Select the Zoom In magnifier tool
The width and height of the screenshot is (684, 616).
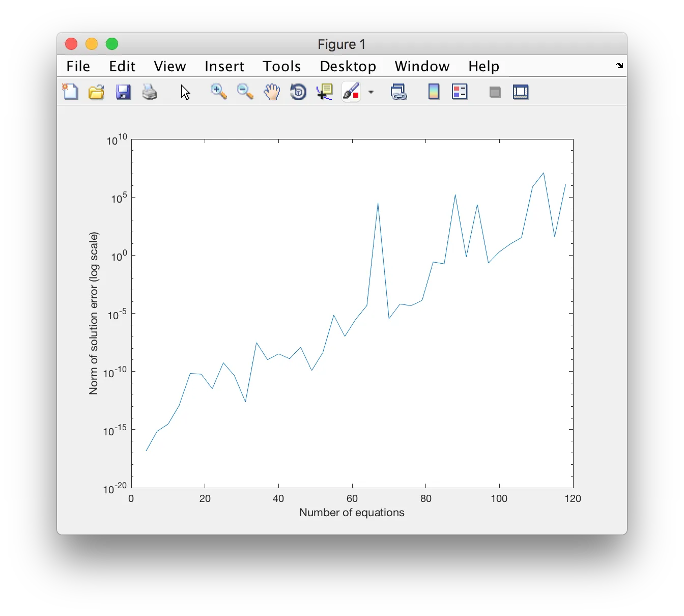[x=219, y=92]
